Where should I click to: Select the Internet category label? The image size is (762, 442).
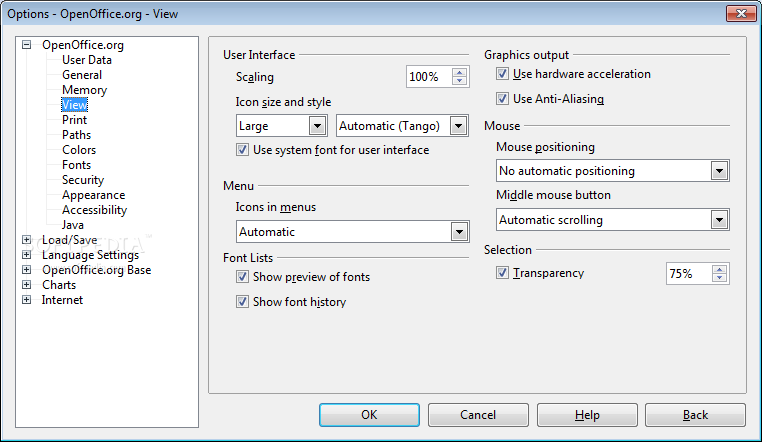pyautogui.click(x=62, y=300)
